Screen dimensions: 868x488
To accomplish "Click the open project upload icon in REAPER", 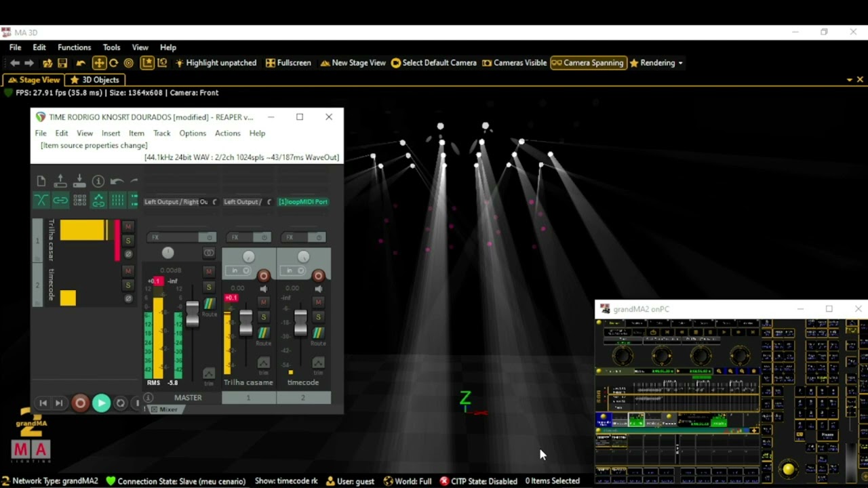I will 60,180.
